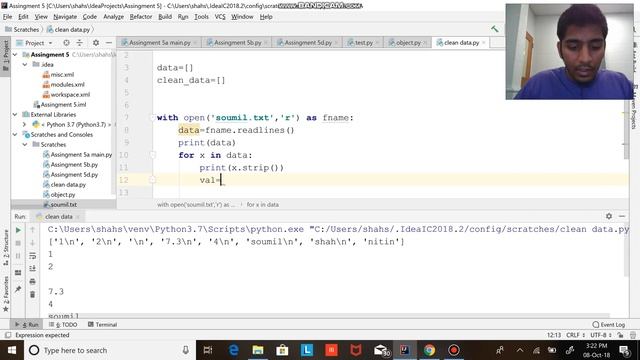Toggle the 1: Project side tab
This screenshot has height=360, width=640.
click(x=5, y=55)
